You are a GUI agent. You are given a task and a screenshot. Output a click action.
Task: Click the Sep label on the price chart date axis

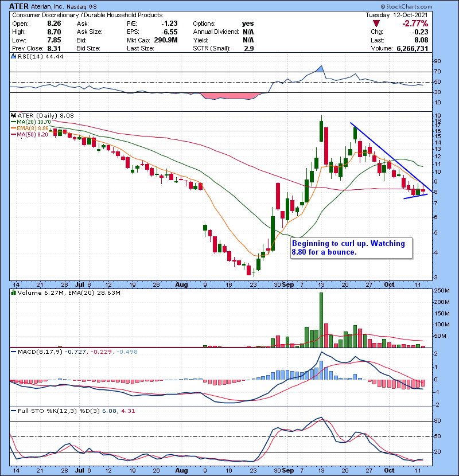point(287,285)
